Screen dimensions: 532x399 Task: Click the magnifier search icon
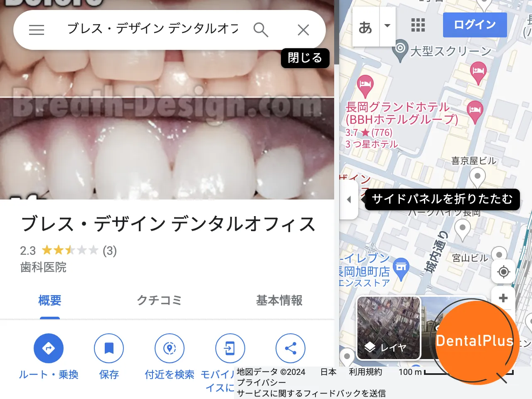261,30
